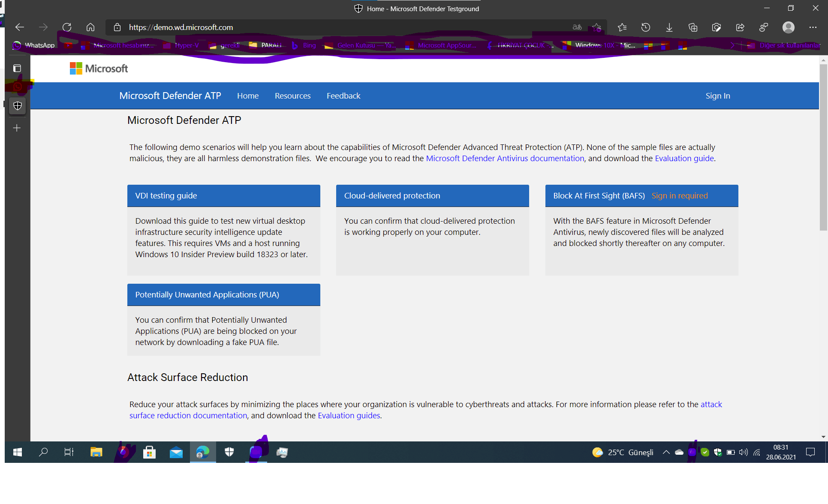828x504 pixels.
Task: Click Sign In in the nav bar
Action: pos(718,96)
